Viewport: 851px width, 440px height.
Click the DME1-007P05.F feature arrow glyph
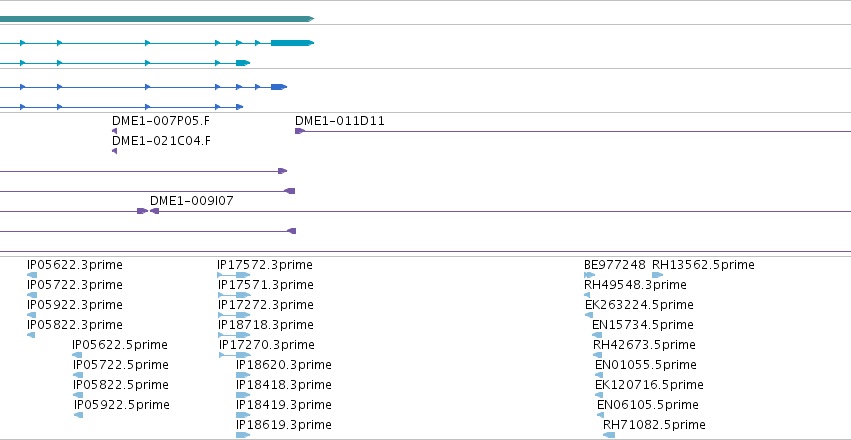(115, 131)
